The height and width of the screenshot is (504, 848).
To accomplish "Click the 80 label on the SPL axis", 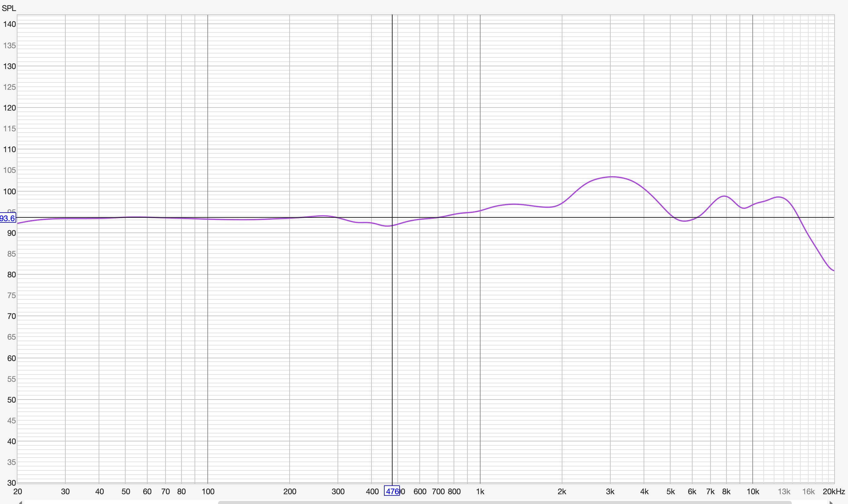I will click(12, 275).
